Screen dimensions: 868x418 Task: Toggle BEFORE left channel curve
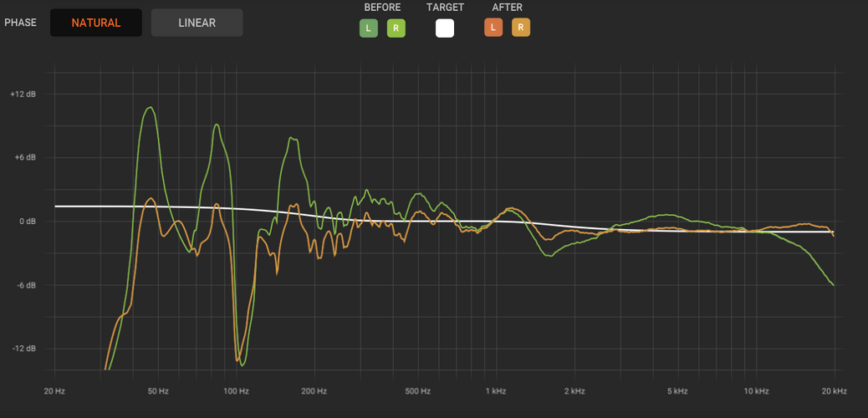369,28
